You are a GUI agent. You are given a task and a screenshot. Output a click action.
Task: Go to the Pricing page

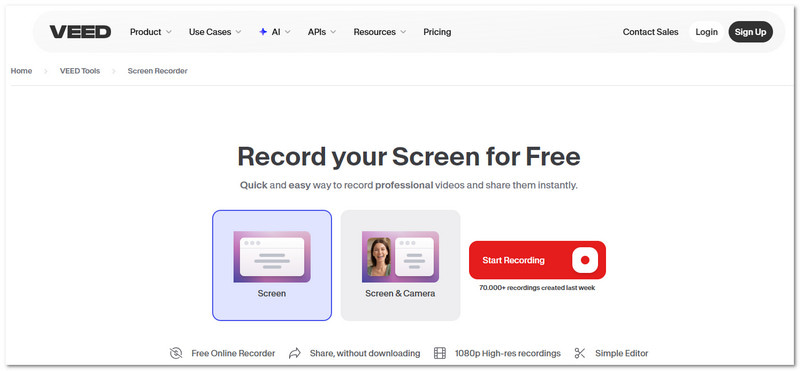point(437,32)
